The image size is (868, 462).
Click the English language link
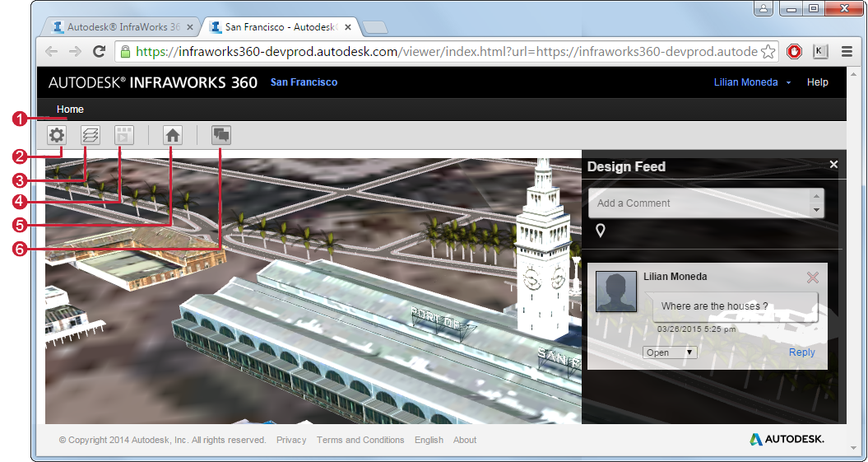click(429, 440)
